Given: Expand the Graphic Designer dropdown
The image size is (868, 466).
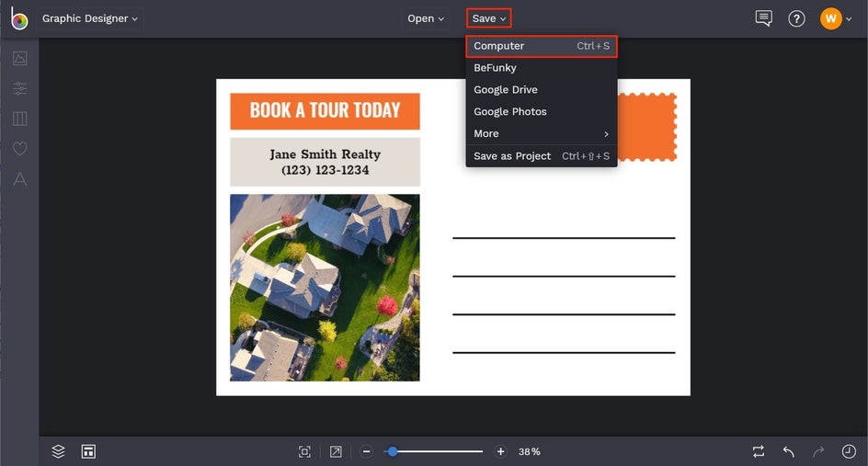Looking at the screenshot, I should (x=90, y=18).
